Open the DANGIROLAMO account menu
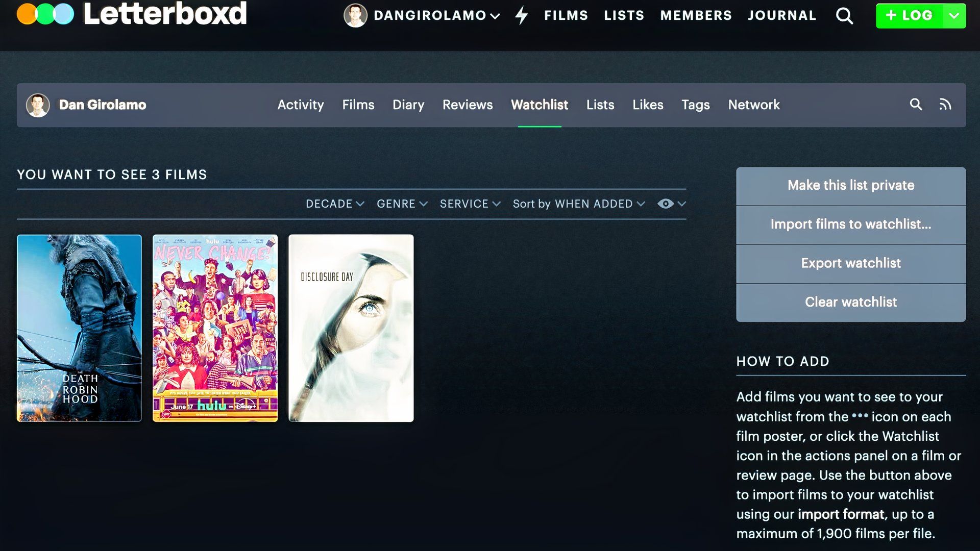Viewport: 980px width, 551px height. 436,15
